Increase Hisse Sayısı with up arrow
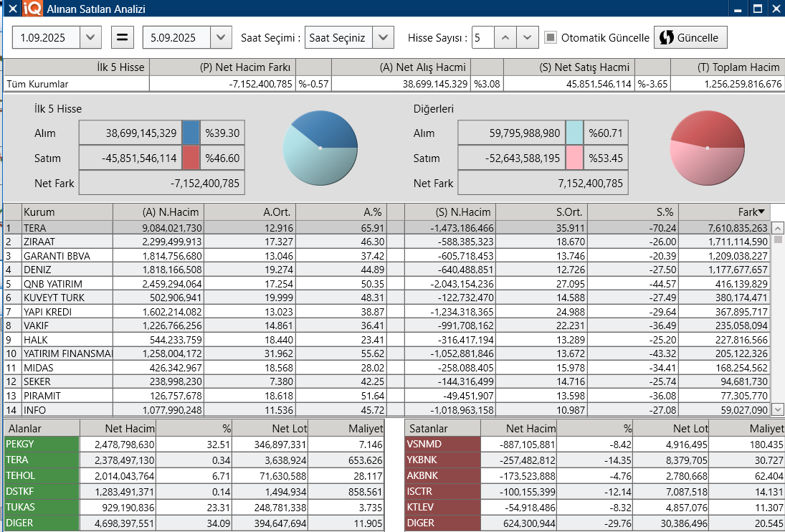The width and height of the screenshot is (785, 532). 505,37
